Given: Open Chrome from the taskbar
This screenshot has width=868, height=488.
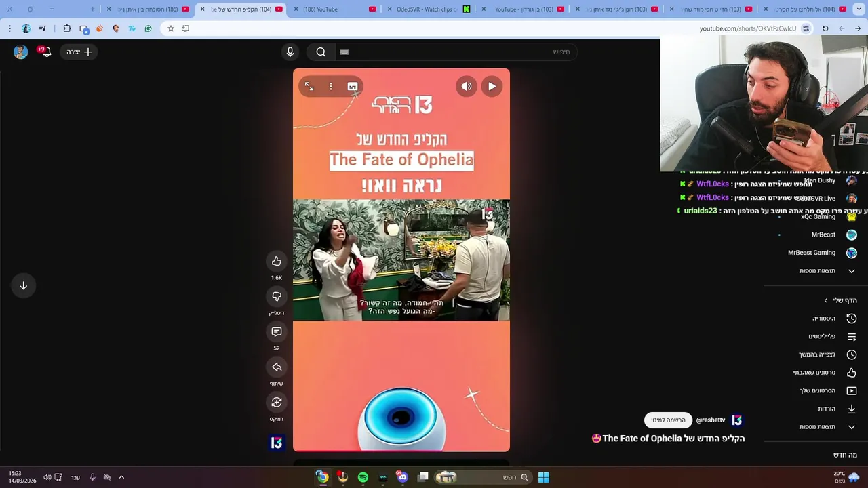Looking at the screenshot, I should pos(323,477).
